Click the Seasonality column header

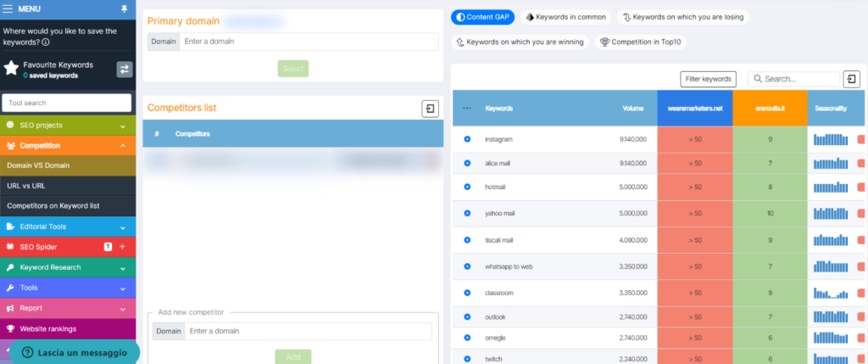point(831,109)
